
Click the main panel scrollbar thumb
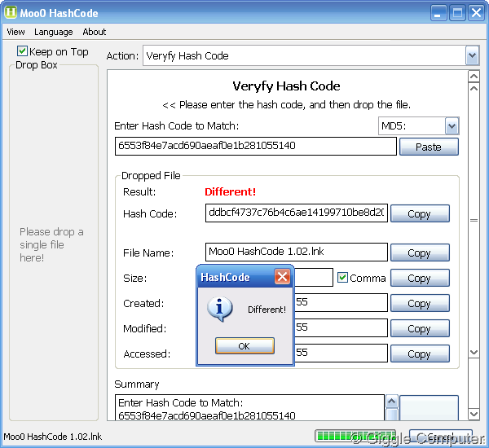(x=474, y=220)
